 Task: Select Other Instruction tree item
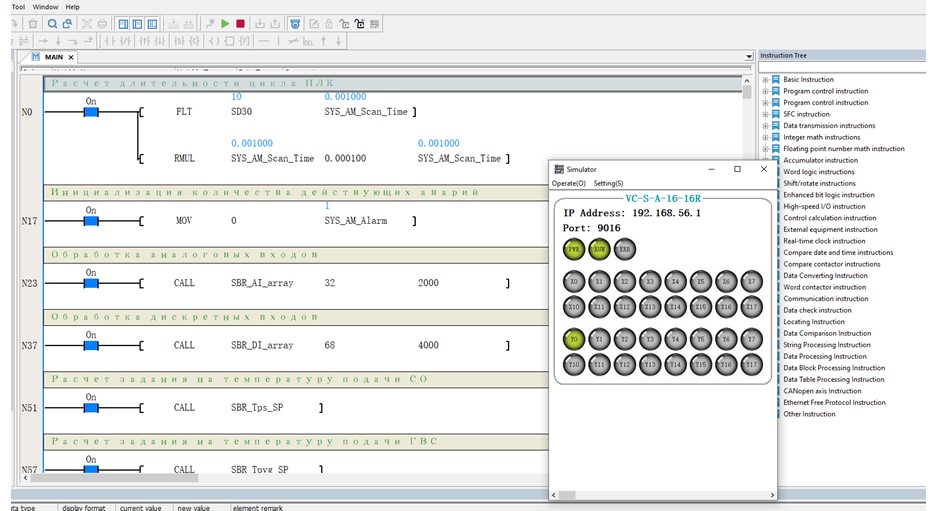809,414
